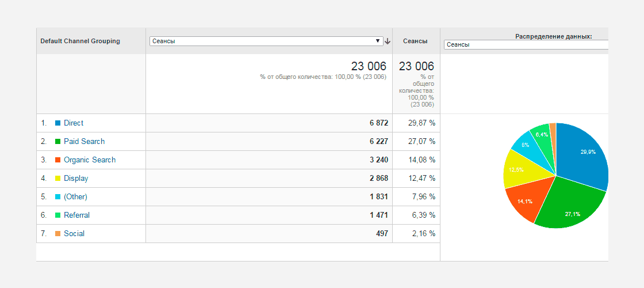Click the dropdown triangle of primary metric selector
Viewport: 644px width, 288px height.
[x=378, y=41]
